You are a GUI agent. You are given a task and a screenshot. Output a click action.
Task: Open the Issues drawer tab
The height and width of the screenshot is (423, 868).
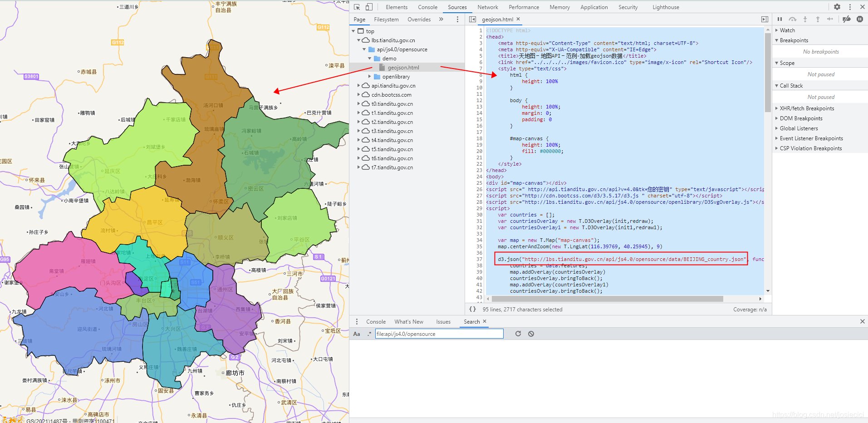(x=443, y=322)
